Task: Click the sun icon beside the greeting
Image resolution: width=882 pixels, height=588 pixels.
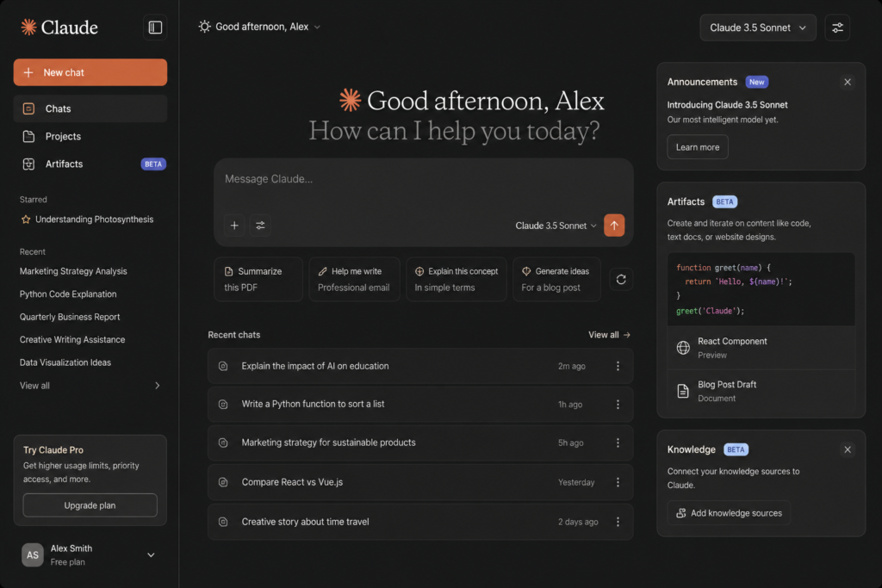Action: click(204, 27)
